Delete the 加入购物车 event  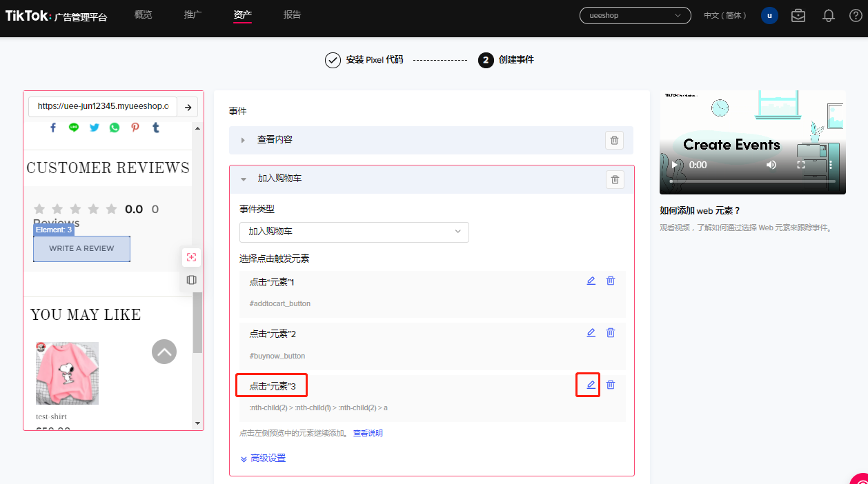click(x=615, y=179)
